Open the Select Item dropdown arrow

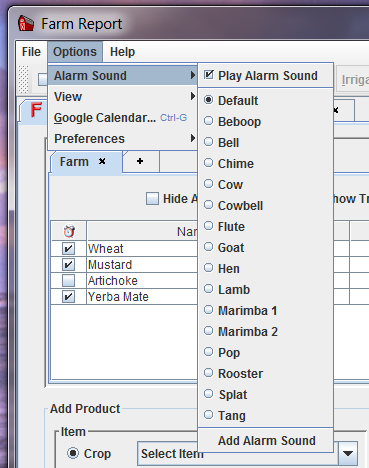pyautogui.click(x=348, y=454)
